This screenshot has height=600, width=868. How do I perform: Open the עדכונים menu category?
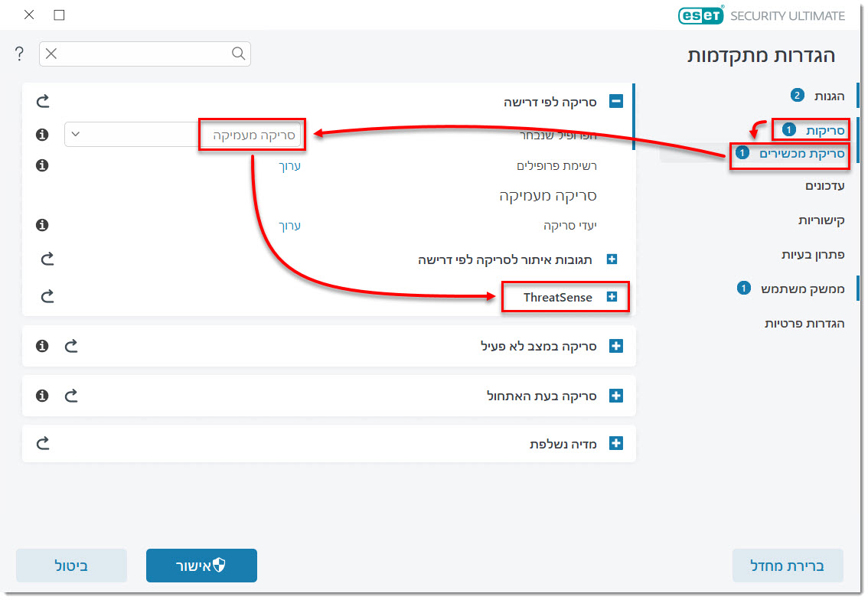(825, 185)
